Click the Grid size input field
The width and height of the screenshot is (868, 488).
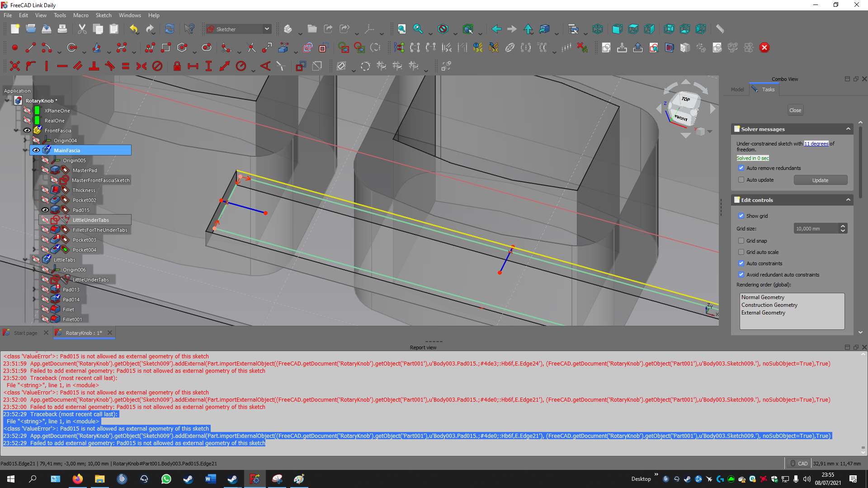pos(816,229)
